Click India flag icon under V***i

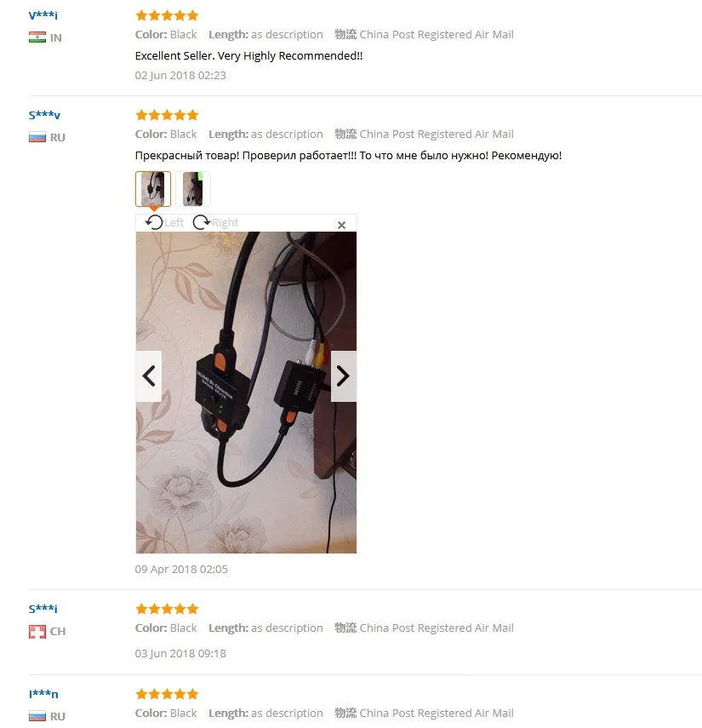[37, 37]
